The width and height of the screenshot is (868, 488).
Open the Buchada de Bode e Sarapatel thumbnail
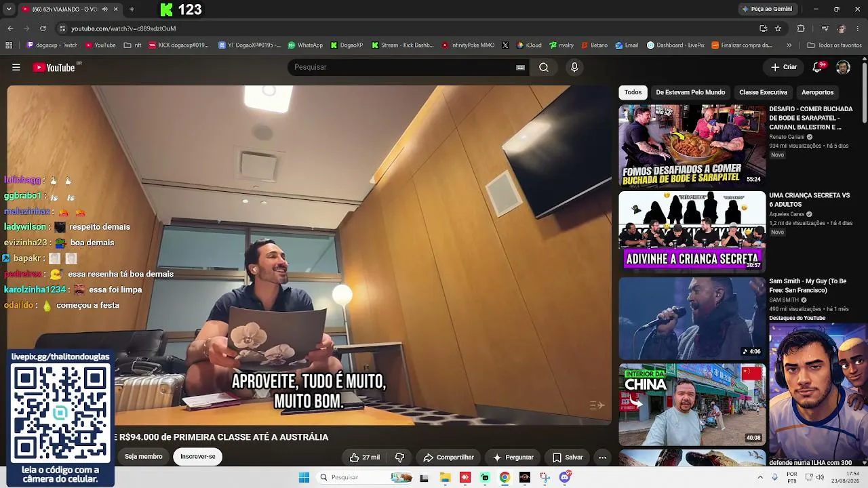pyautogui.click(x=692, y=145)
